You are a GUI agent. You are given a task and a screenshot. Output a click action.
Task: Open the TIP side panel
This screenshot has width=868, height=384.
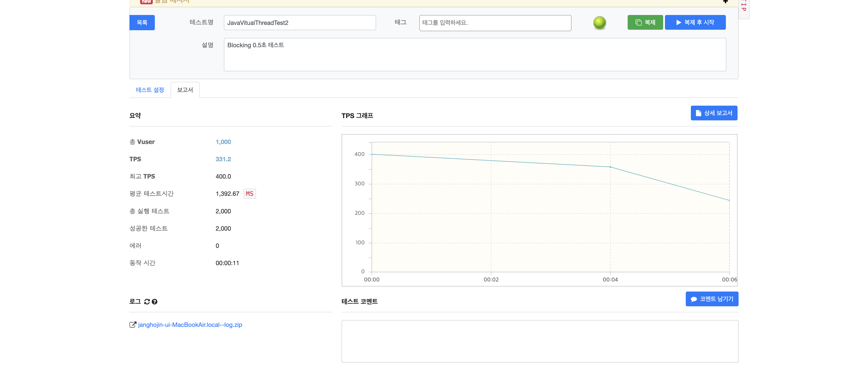coord(744,7)
